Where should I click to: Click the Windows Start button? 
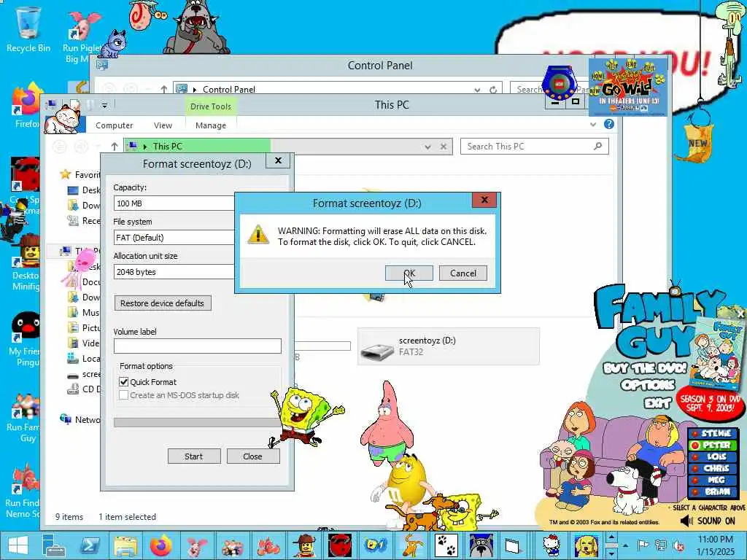click(x=18, y=545)
